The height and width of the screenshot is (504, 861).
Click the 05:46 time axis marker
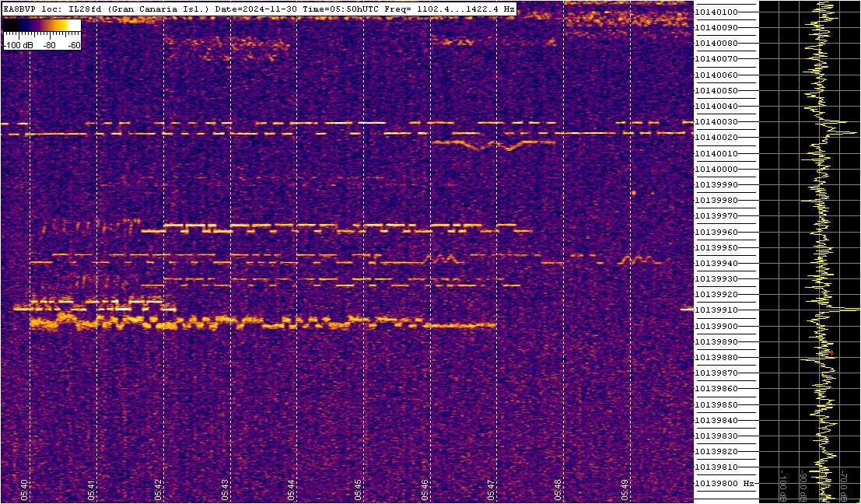pyautogui.click(x=425, y=488)
